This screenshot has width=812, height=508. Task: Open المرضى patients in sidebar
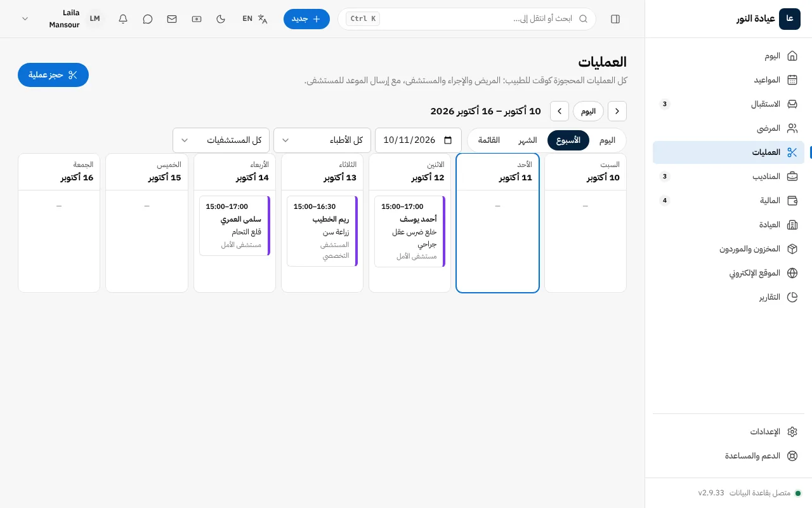(x=728, y=128)
